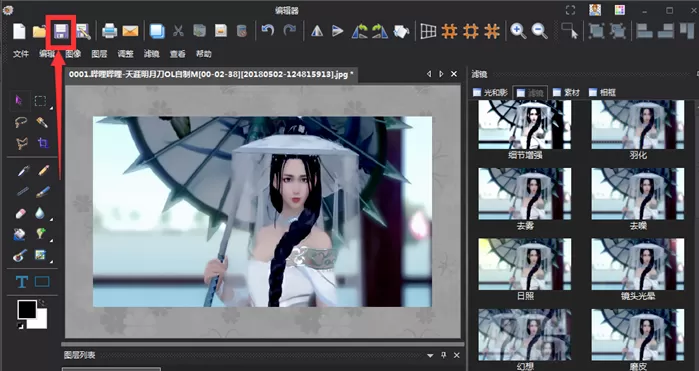Click the floppy disk Save icon
The image size is (699, 371).
(x=61, y=32)
